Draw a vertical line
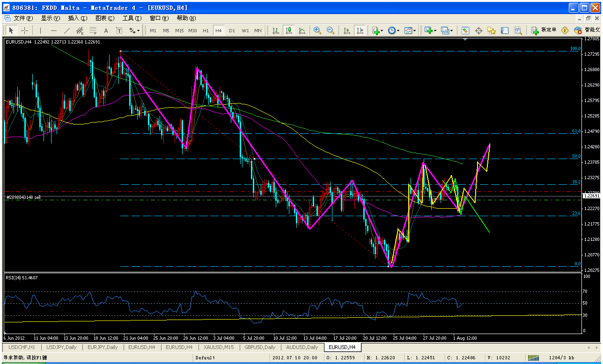Screen dimensions: 603x364 41,30
